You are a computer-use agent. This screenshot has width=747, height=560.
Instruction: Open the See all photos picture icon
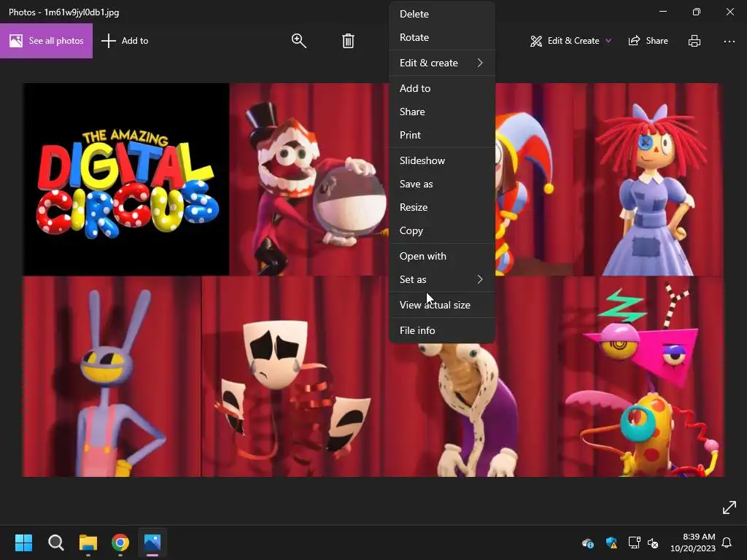point(16,41)
